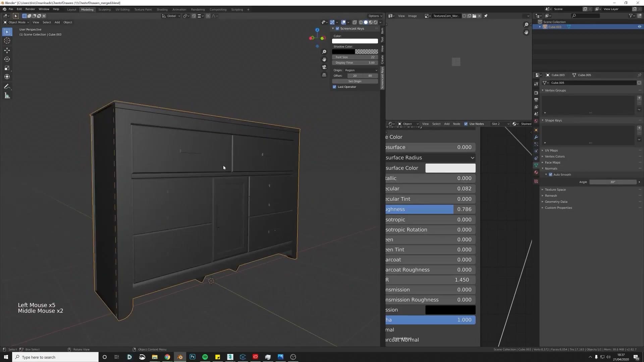Toggle the camera view icon
Image resolution: width=644 pixels, height=362 pixels.
(x=324, y=67)
